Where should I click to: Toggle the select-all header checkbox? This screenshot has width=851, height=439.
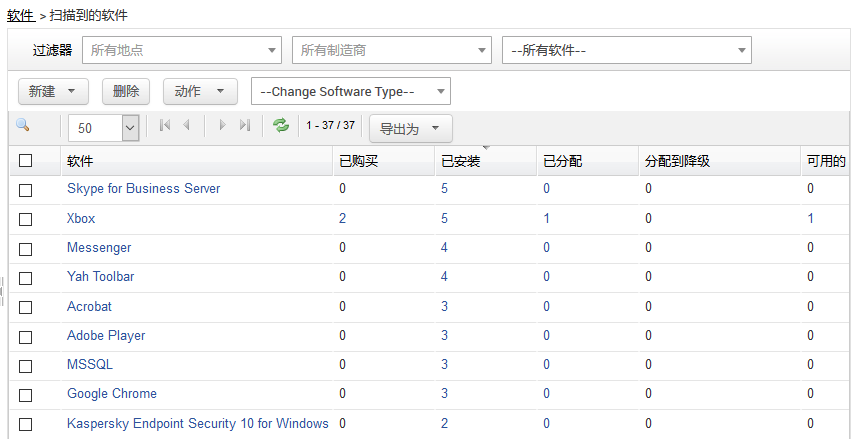[x=26, y=161]
